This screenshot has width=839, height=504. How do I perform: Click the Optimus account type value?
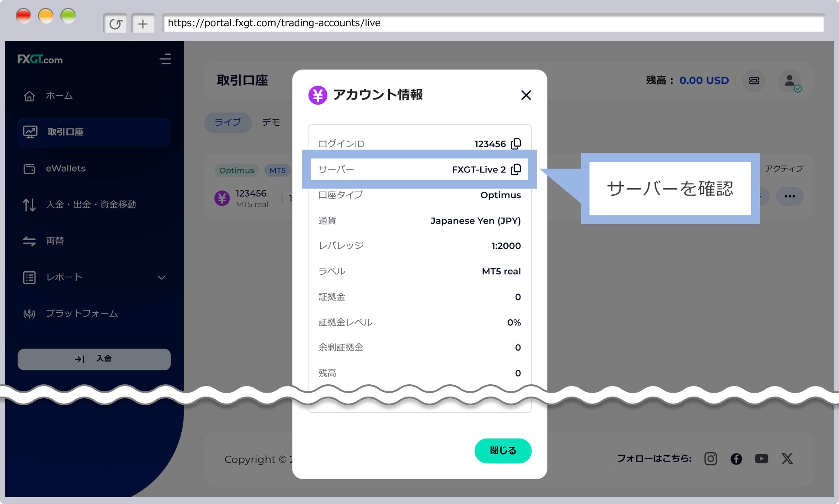click(500, 195)
